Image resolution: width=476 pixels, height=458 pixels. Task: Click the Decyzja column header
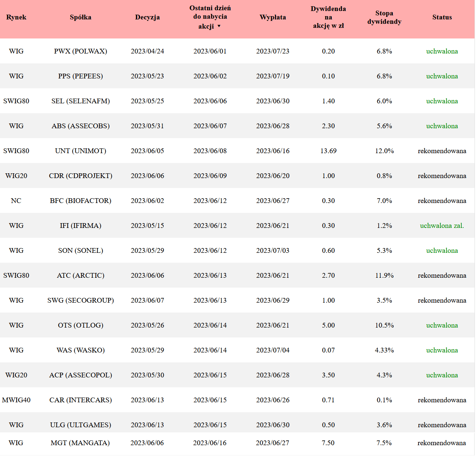coord(147,17)
